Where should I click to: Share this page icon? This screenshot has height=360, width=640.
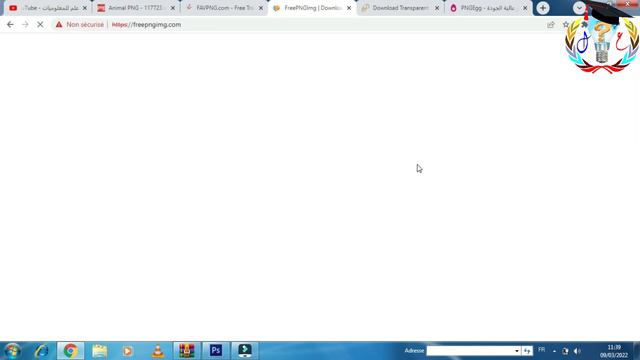pyautogui.click(x=551, y=24)
